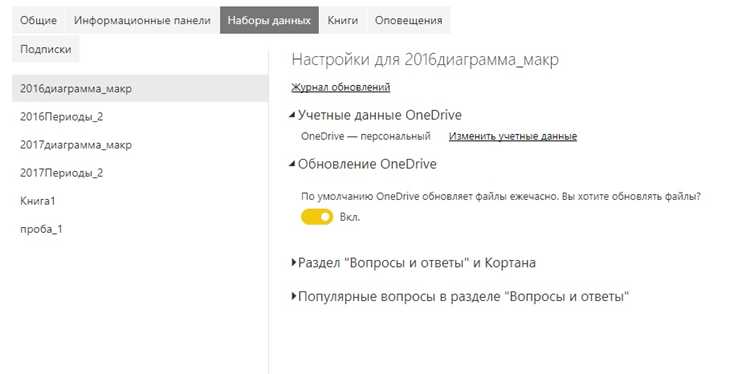Expand Раздел "Вопросы и ответы" и Кортана
750x374 pixels.
point(414,263)
